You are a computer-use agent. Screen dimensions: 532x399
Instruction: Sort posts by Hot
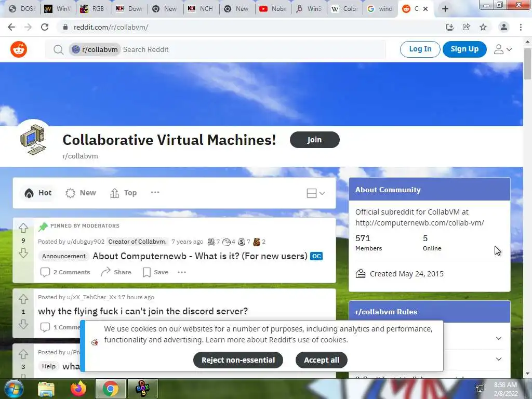tap(37, 193)
